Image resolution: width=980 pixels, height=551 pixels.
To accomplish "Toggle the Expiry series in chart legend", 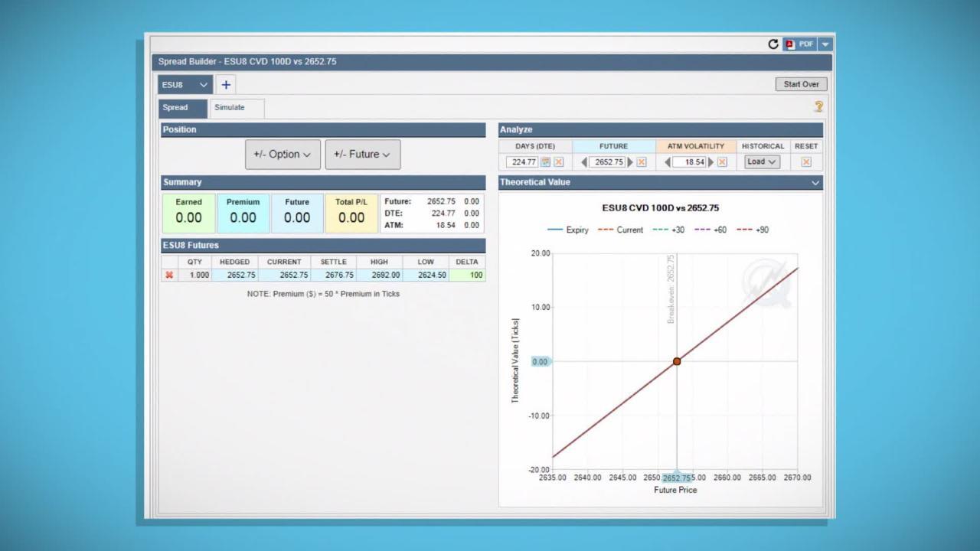I will [x=568, y=230].
